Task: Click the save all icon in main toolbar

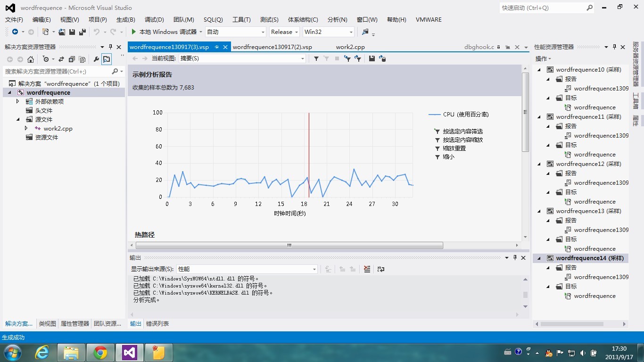Action: click(x=83, y=32)
